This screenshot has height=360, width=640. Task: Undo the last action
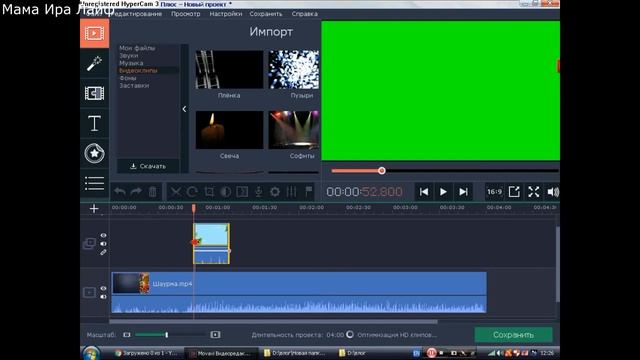tap(120, 191)
